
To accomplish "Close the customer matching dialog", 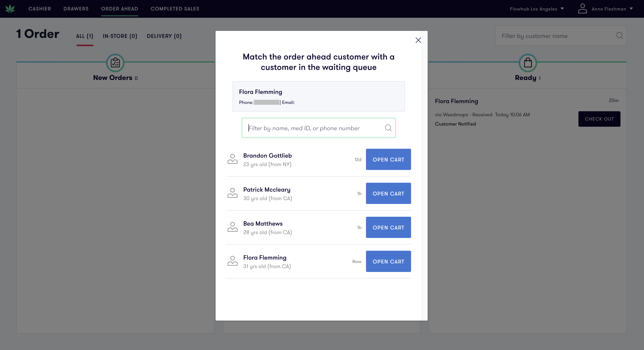I will coord(418,40).
